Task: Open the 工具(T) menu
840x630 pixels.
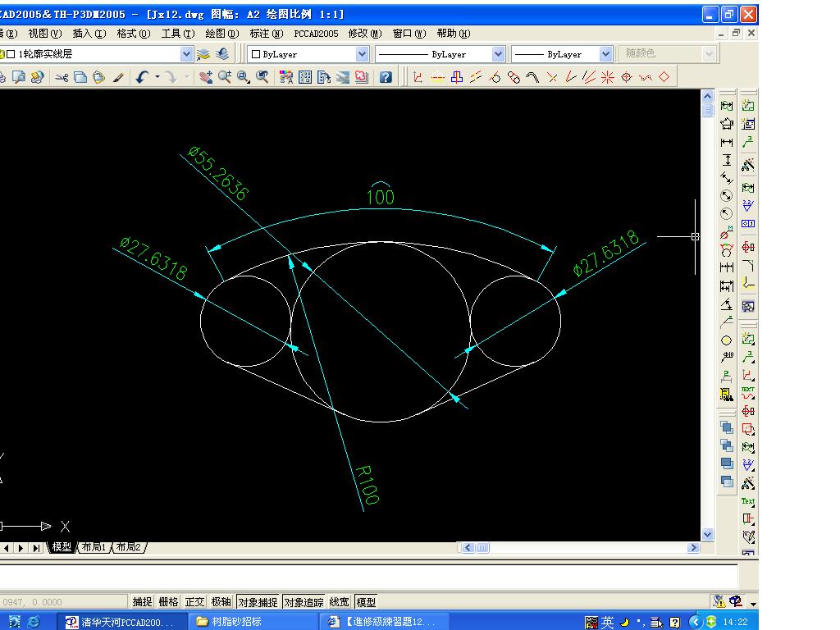Action: tap(178, 33)
